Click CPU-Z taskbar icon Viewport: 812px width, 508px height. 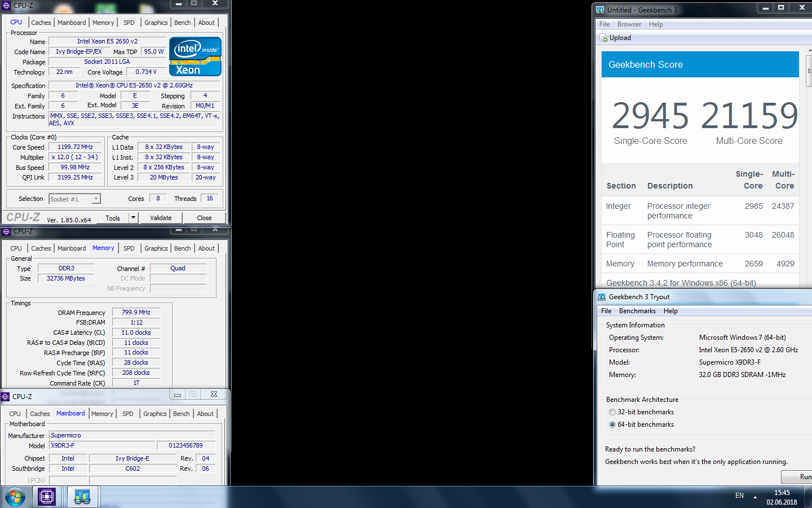point(47,497)
